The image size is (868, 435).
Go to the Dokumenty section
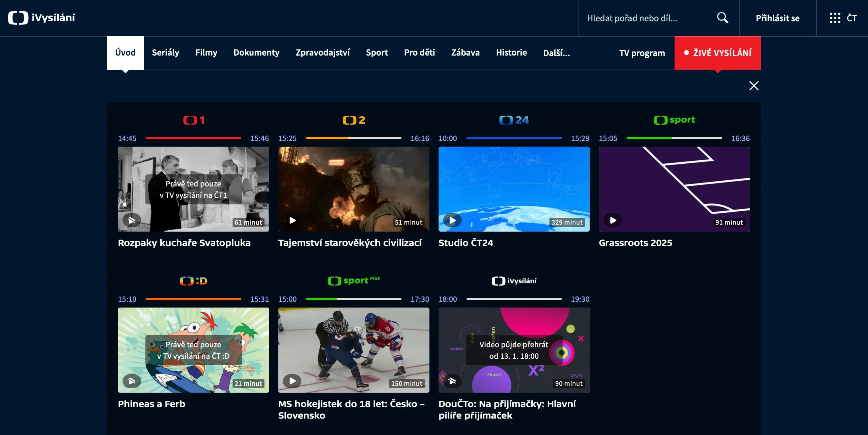pyautogui.click(x=256, y=53)
